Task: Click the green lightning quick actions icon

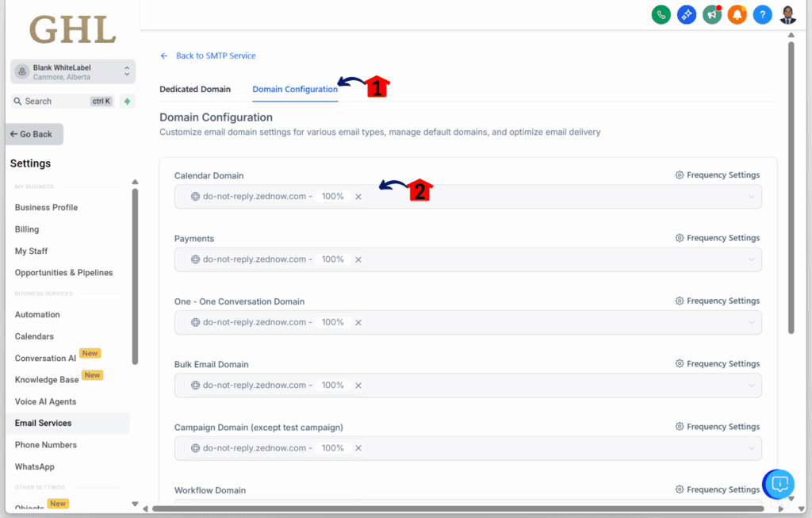Action: 127,102
